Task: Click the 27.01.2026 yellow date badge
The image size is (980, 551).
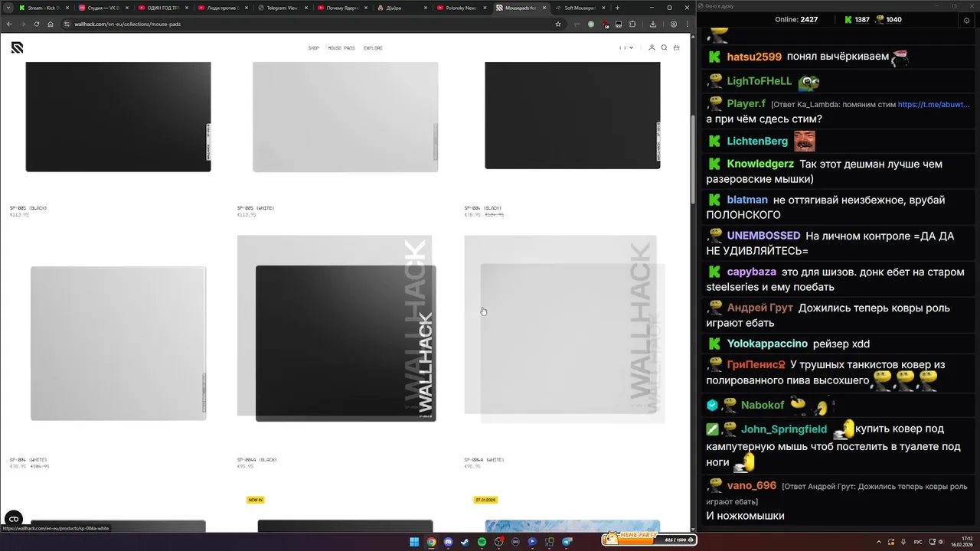Action: point(485,500)
